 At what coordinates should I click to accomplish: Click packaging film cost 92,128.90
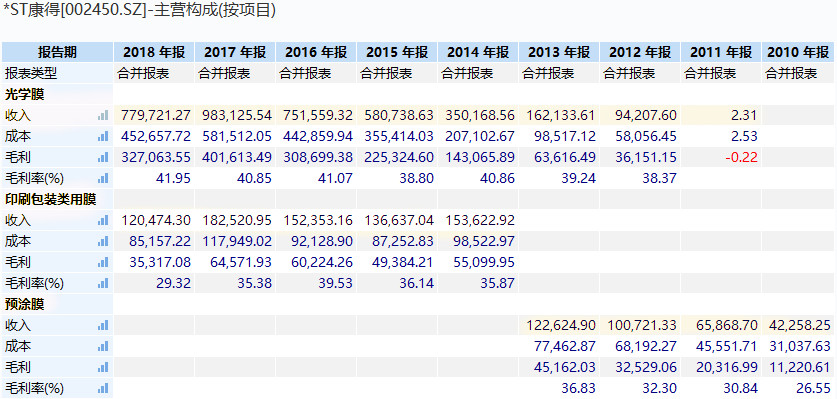(322, 241)
